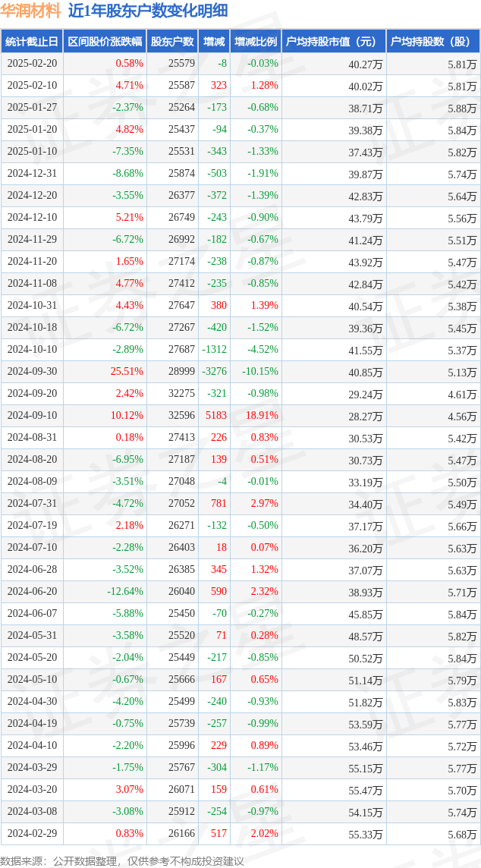The width and height of the screenshot is (481, 868).
Task: Select the 2024-09-10 date row
Action: [x=240, y=416]
